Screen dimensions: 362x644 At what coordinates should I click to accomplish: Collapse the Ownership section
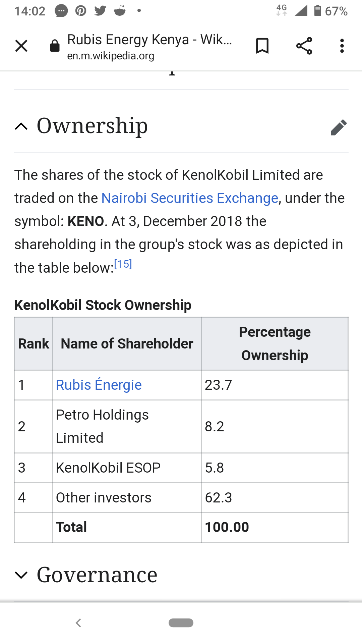21,126
